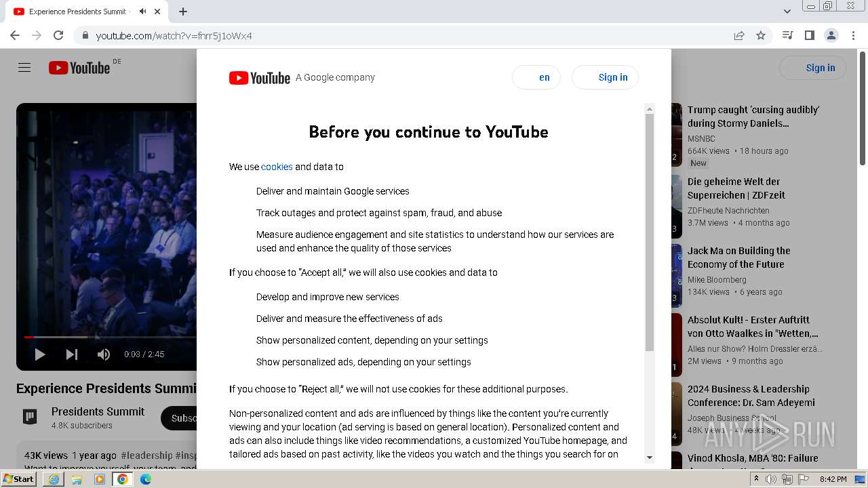The width and height of the screenshot is (868, 488).
Task: Click the Mike Bloomberg channel name
Action: [717, 280]
